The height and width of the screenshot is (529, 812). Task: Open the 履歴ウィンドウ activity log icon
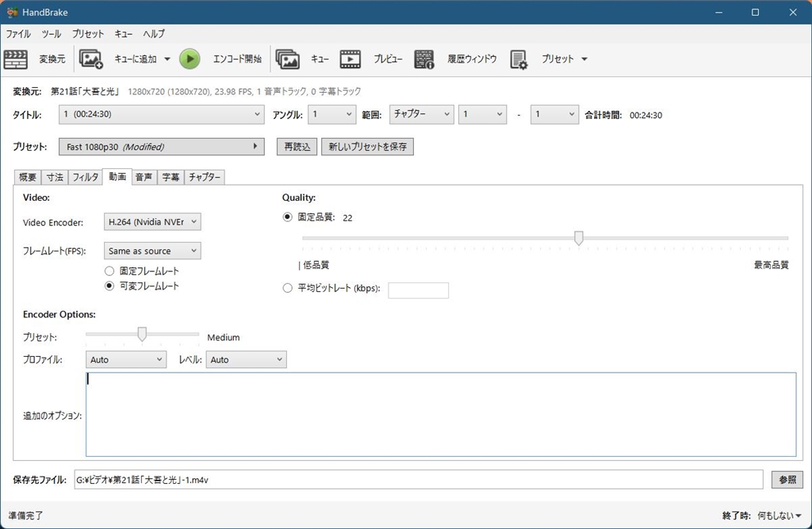[x=424, y=59]
